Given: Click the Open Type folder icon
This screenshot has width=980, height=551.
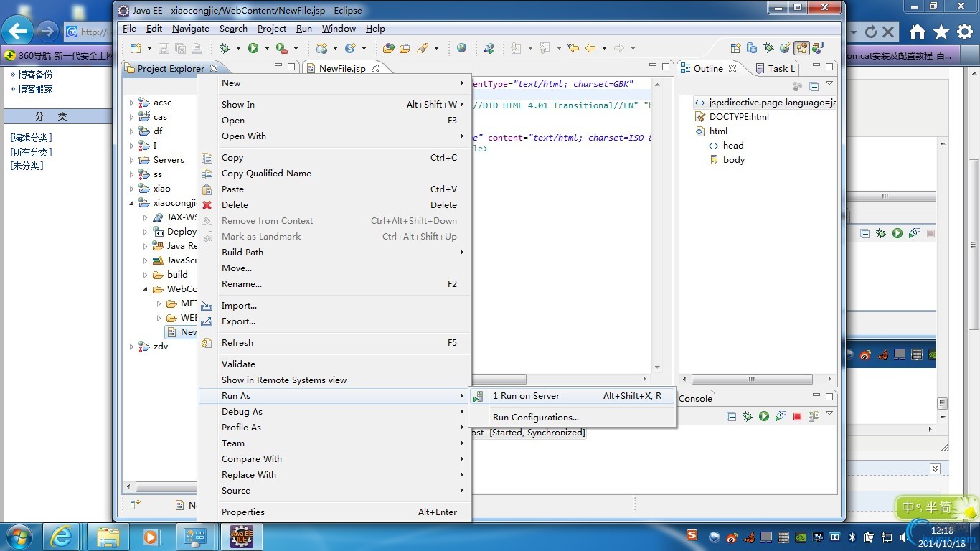Looking at the screenshot, I should click(389, 48).
